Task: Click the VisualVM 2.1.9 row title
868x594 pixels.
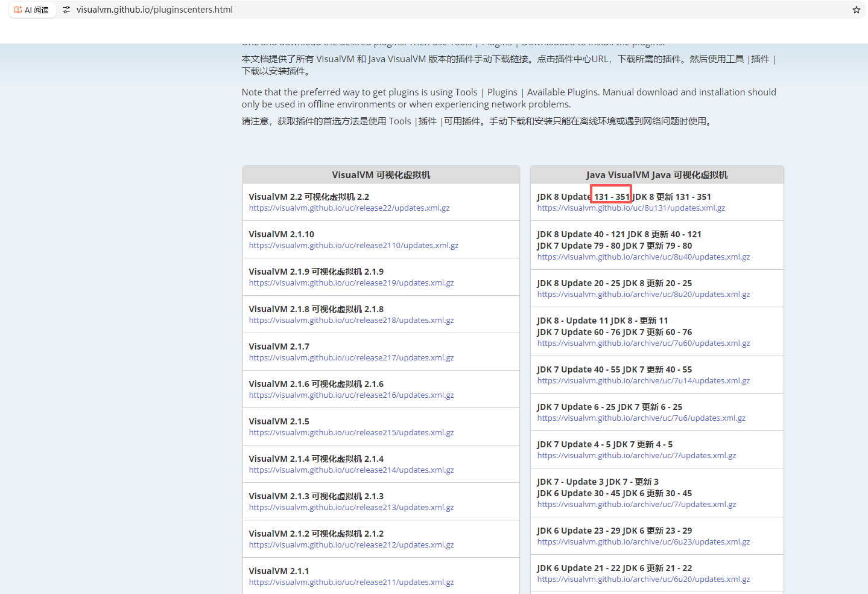Action: (316, 272)
